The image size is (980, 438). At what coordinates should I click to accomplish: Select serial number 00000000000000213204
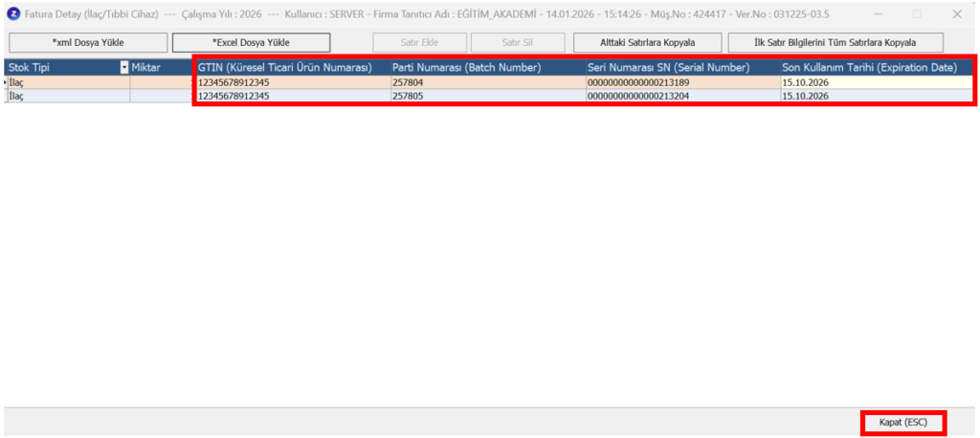pos(682,96)
